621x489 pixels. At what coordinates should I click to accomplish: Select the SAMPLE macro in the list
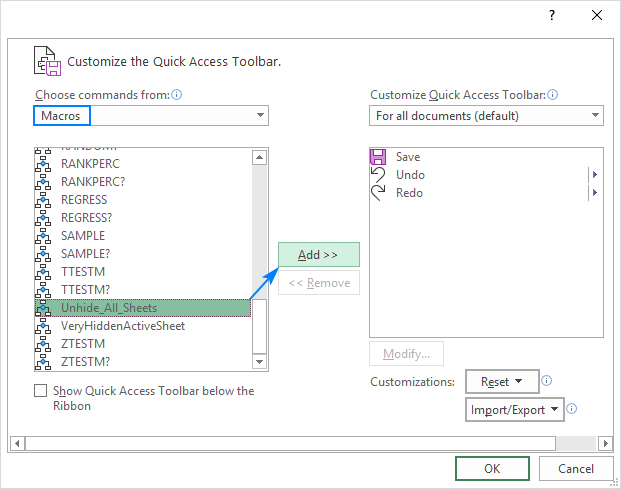point(83,236)
